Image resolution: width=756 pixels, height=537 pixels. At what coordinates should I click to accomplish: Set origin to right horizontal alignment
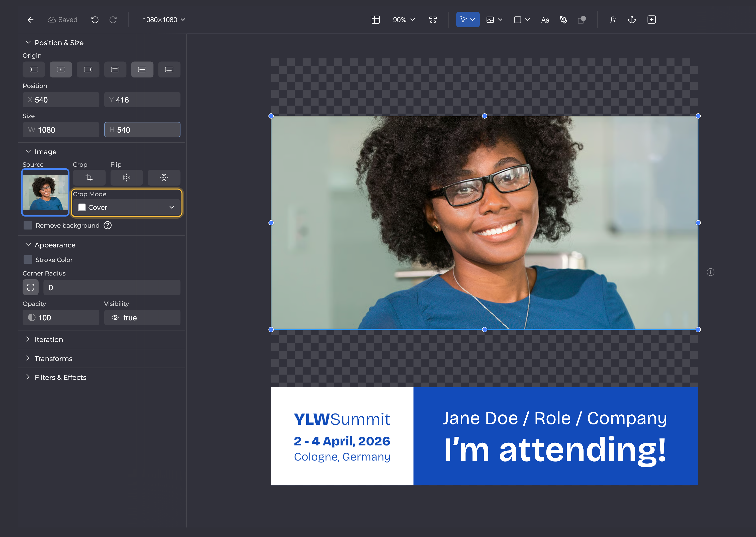pyautogui.click(x=88, y=69)
